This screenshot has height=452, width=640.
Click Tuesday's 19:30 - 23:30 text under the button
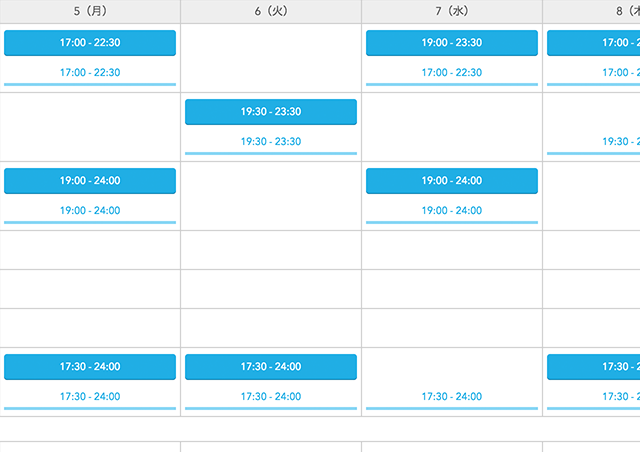pyautogui.click(x=271, y=142)
